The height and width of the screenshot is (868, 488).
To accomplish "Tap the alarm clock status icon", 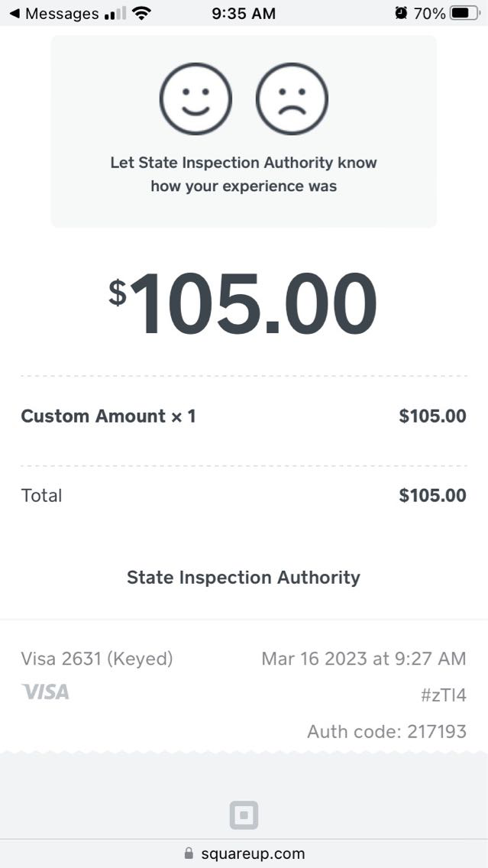I will point(401,13).
